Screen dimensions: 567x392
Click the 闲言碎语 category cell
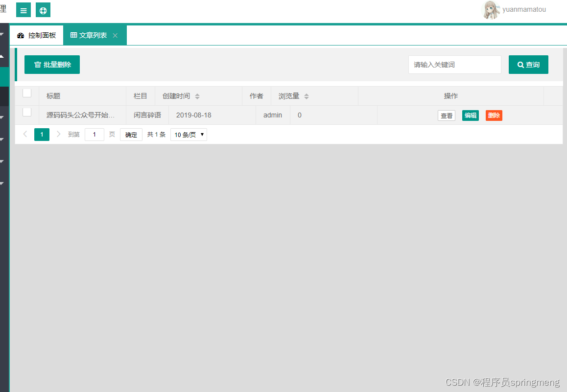(147, 115)
